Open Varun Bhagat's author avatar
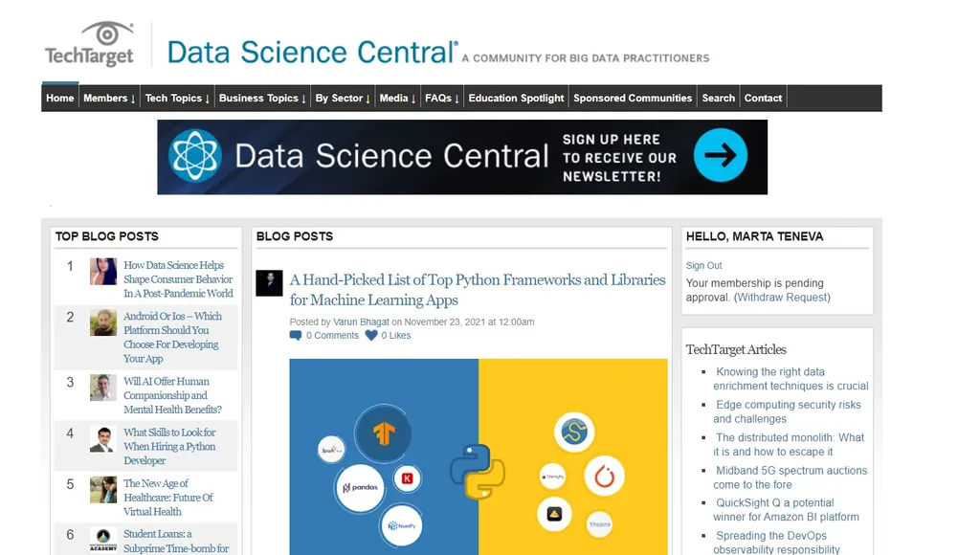Viewport: 980px width, 555px height. [269, 282]
